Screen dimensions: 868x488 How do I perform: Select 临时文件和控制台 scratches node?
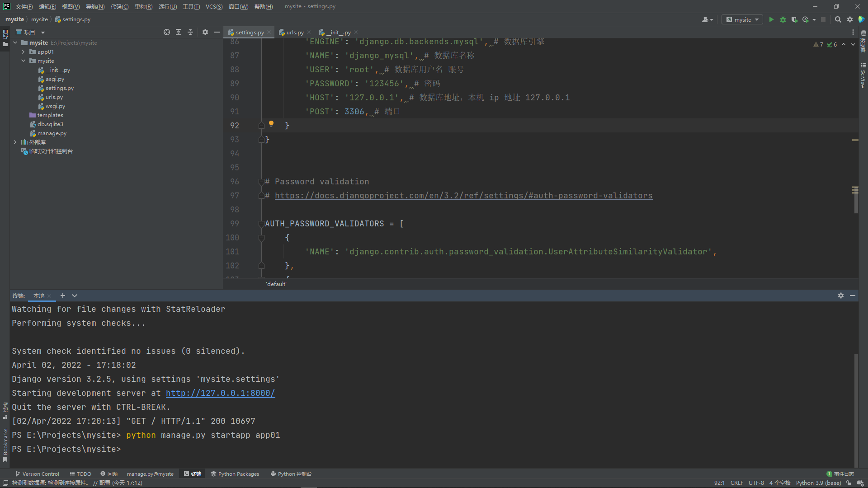click(x=51, y=151)
